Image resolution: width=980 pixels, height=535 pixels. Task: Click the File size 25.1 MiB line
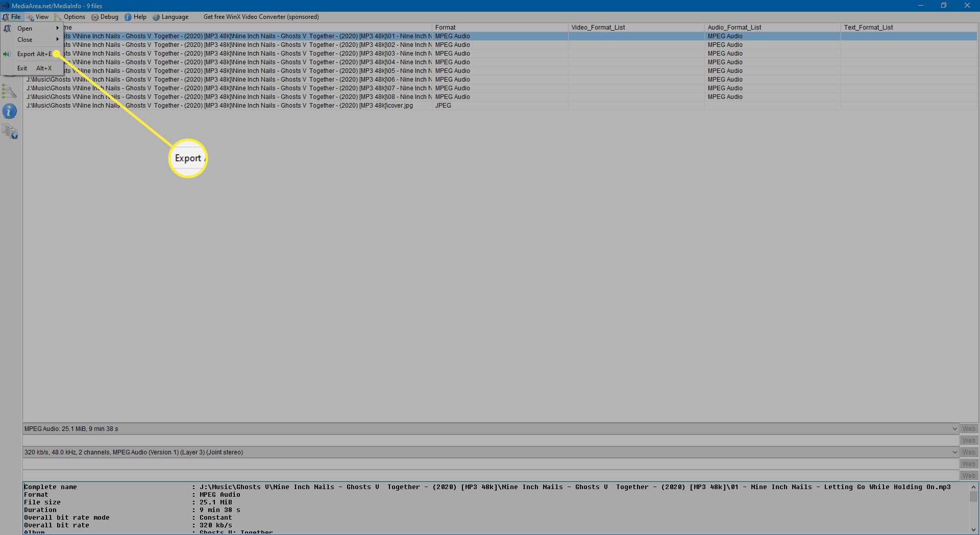(128, 502)
